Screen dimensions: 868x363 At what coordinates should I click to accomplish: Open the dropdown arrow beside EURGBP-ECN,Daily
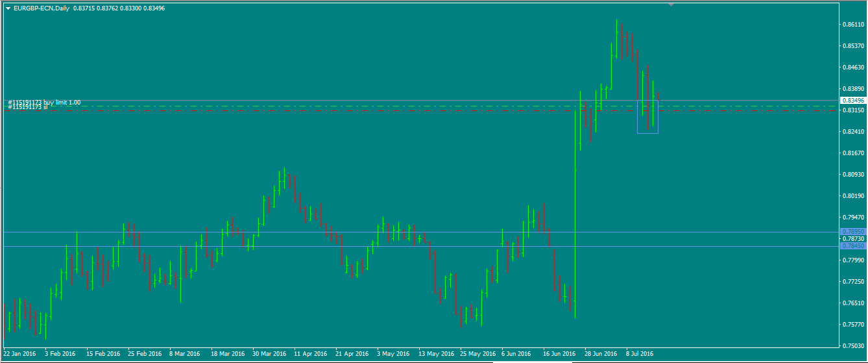(8, 8)
